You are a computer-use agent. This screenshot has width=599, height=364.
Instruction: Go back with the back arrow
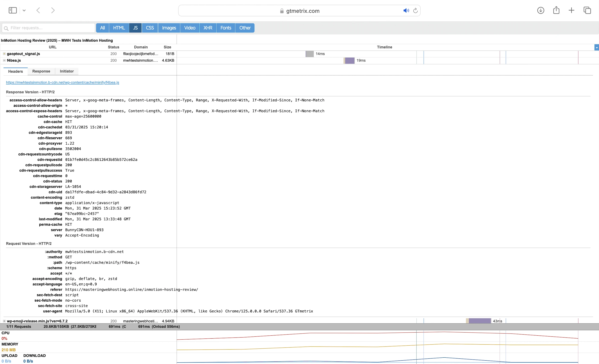pos(38,10)
